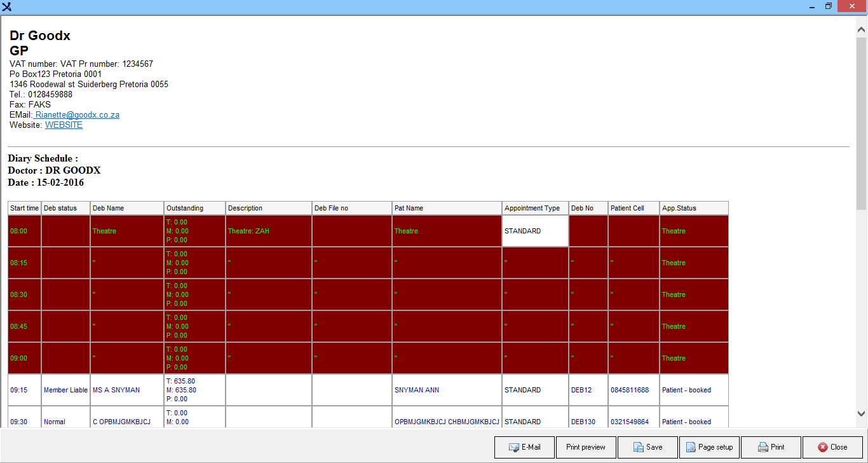
Task: Click the E-Mail envelope icon
Action: click(514, 447)
